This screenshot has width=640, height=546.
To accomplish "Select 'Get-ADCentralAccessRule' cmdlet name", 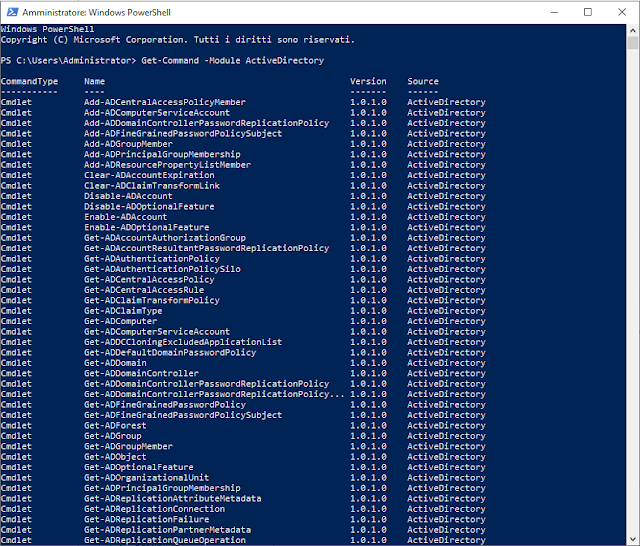I will click(x=144, y=290).
